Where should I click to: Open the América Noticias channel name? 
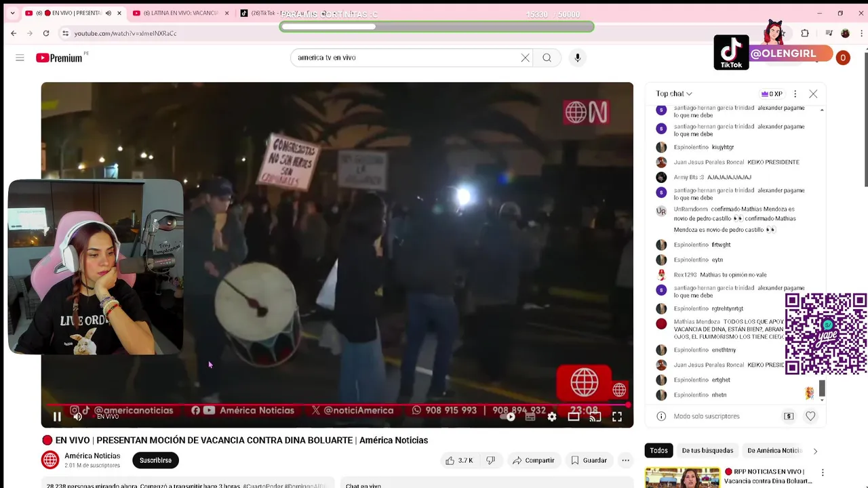click(92, 456)
